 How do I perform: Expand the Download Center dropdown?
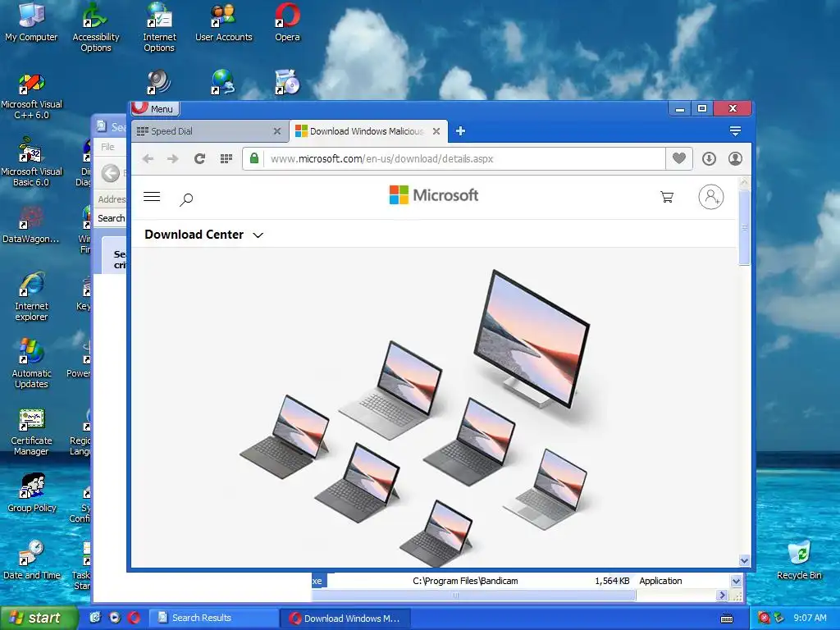point(203,235)
